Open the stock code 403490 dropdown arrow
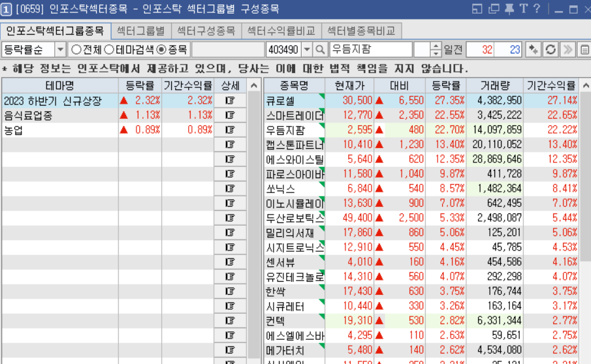 pyautogui.click(x=307, y=50)
